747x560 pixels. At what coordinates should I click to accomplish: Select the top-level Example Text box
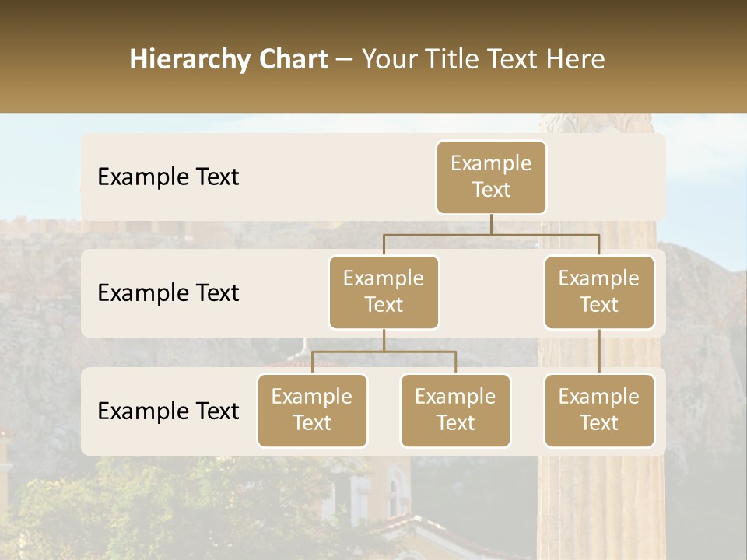click(491, 177)
